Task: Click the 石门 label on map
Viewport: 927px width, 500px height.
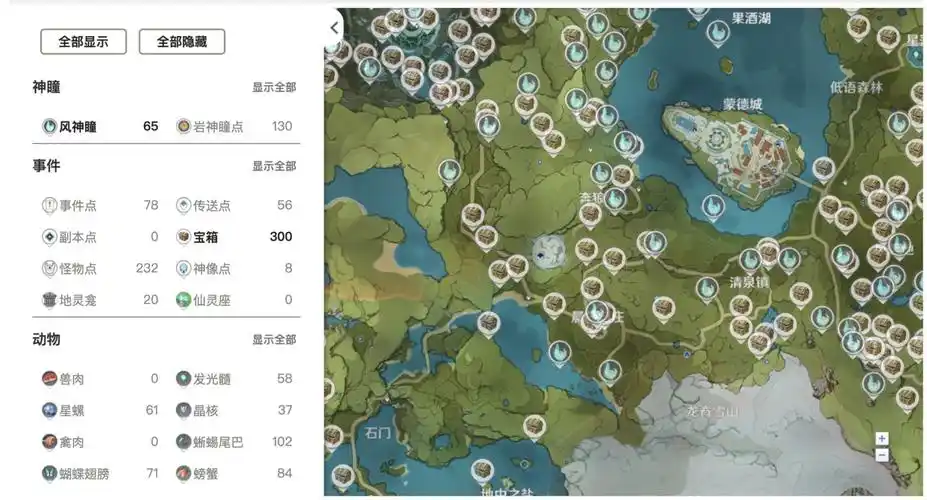Action: [378, 433]
